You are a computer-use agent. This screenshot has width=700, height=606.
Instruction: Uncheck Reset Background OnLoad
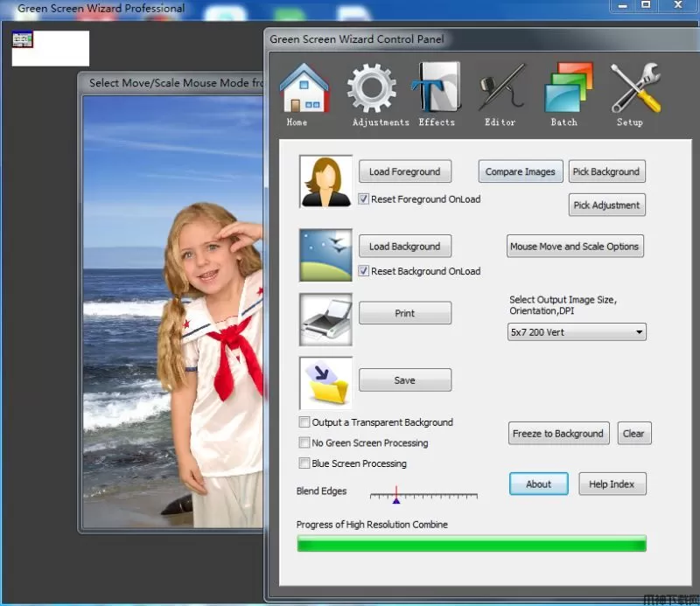click(364, 271)
